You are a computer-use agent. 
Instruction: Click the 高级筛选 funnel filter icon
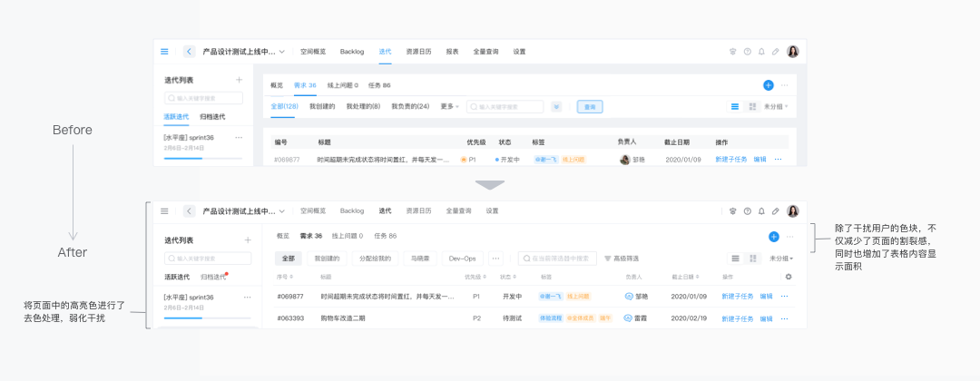tap(607, 259)
